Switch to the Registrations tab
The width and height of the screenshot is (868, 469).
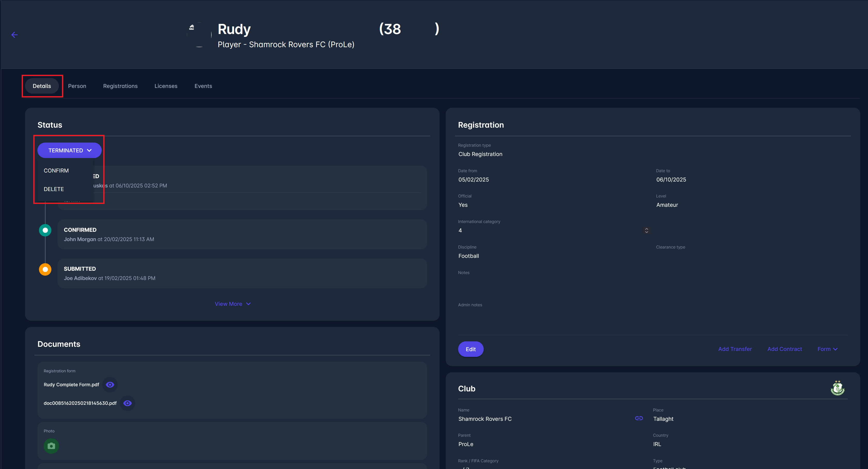(120, 86)
